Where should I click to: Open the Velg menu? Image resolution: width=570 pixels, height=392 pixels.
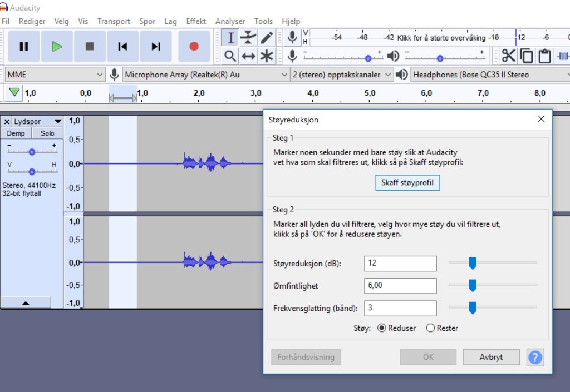[x=61, y=22]
